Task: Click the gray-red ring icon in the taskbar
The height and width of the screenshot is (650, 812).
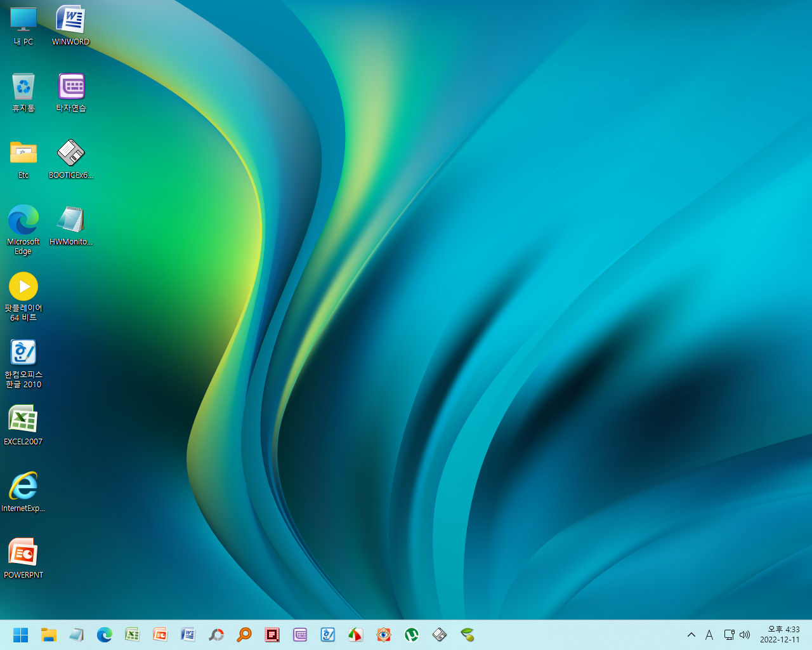Action: [x=216, y=635]
